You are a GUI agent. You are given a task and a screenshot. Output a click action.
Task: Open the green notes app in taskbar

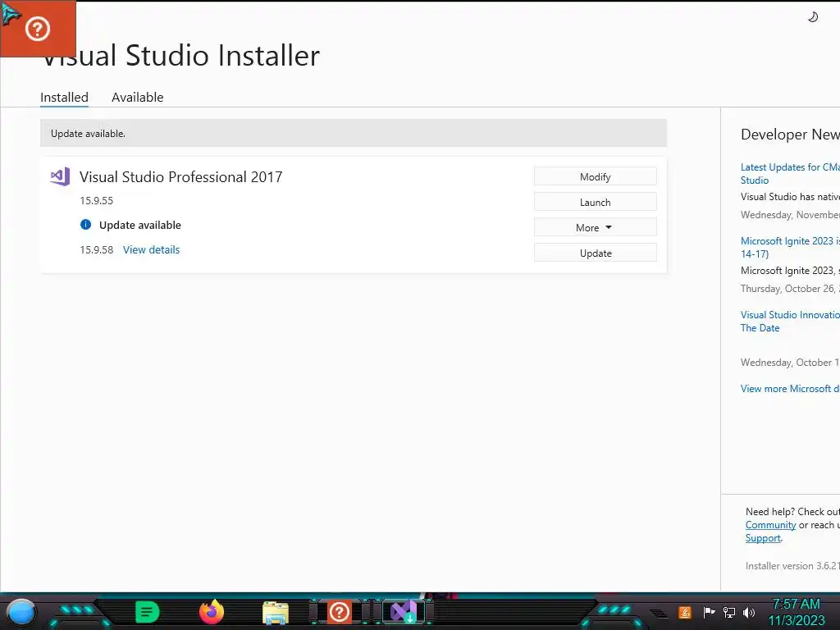tap(148, 612)
